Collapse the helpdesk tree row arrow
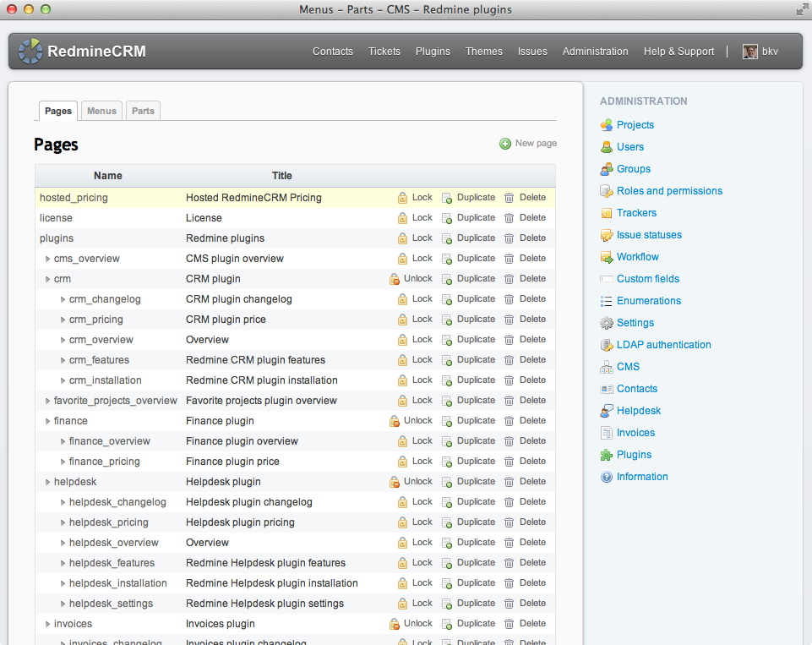This screenshot has width=812, height=645. coord(47,482)
